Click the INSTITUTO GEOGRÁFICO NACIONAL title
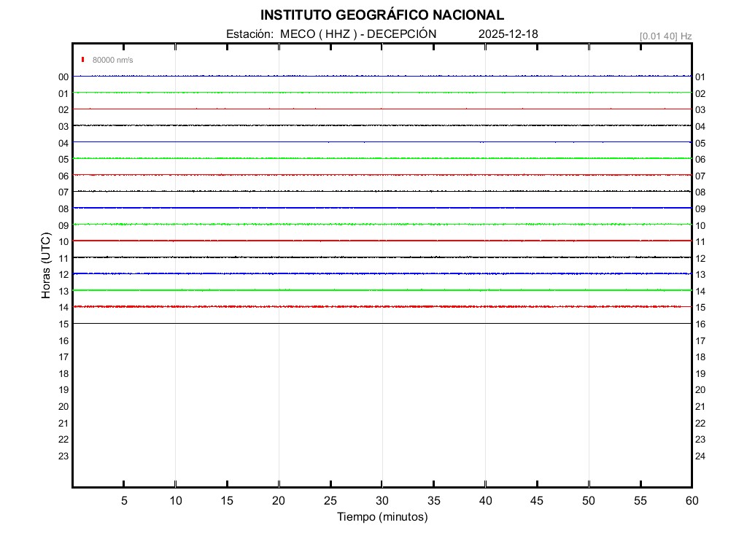This screenshot has width=747, height=560. [x=382, y=15]
